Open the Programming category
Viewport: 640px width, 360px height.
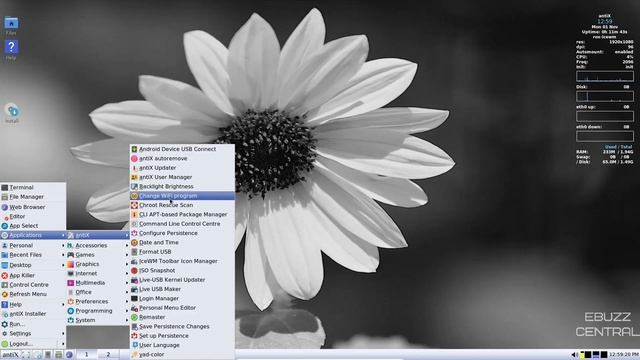[98, 311]
